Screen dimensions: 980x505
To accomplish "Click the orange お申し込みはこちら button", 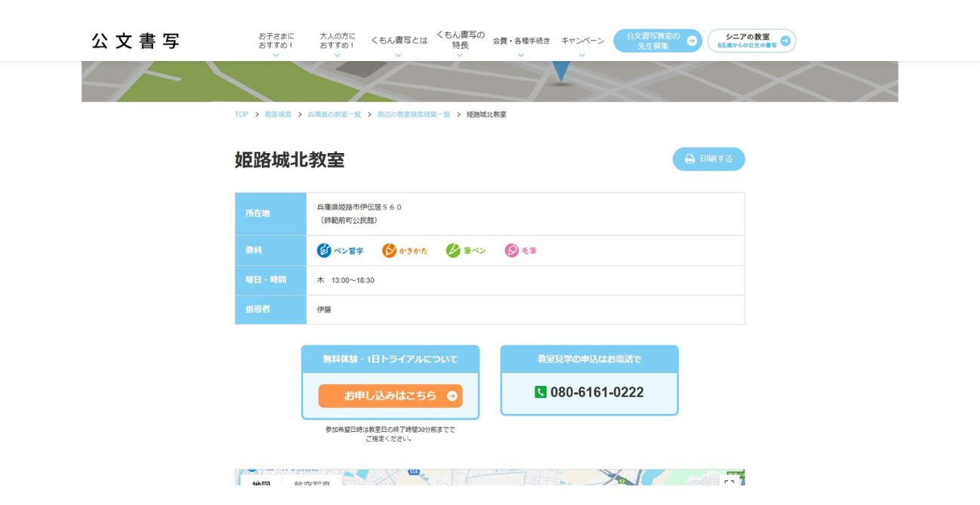I will click(390, 396).
